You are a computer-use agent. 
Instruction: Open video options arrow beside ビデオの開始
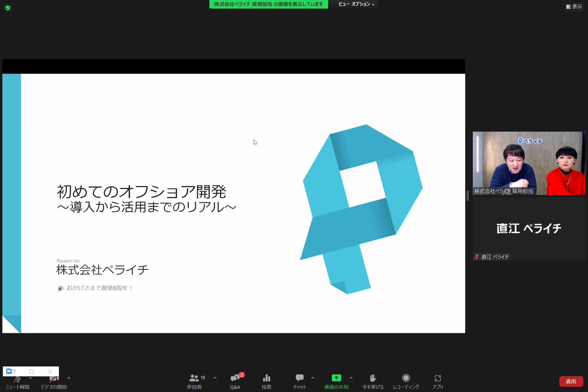point(69,378)
